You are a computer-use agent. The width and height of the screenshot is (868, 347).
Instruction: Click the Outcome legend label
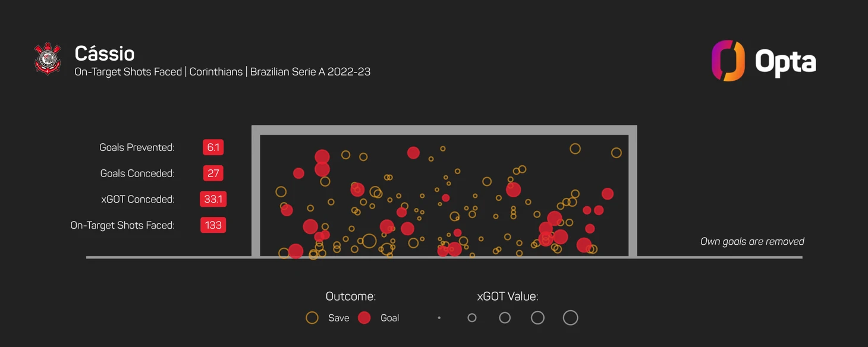point(351,296)
